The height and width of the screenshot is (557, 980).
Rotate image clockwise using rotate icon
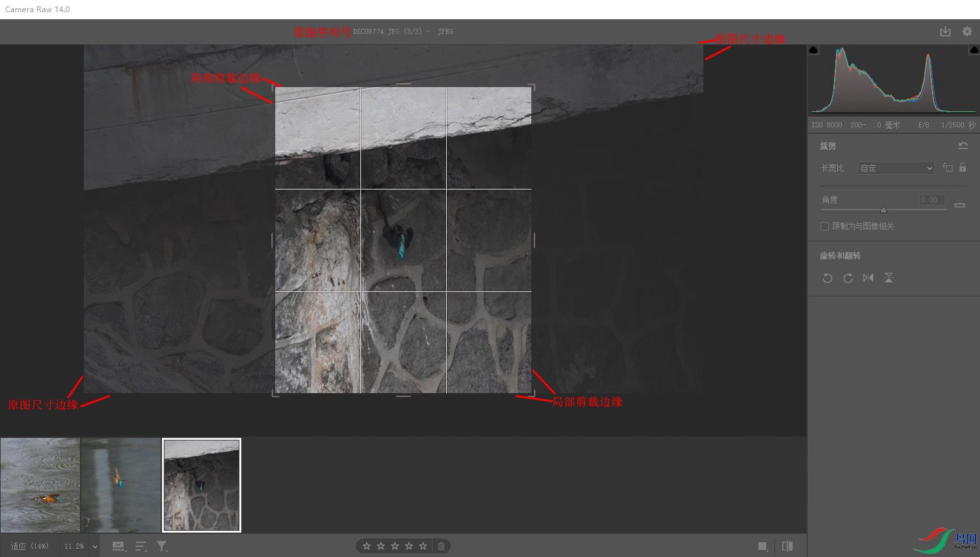click(x=848, y=278)
